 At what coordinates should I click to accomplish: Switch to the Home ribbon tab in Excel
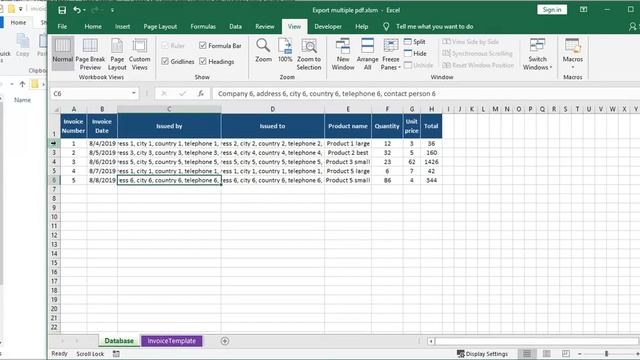click(x=93, y=27)
